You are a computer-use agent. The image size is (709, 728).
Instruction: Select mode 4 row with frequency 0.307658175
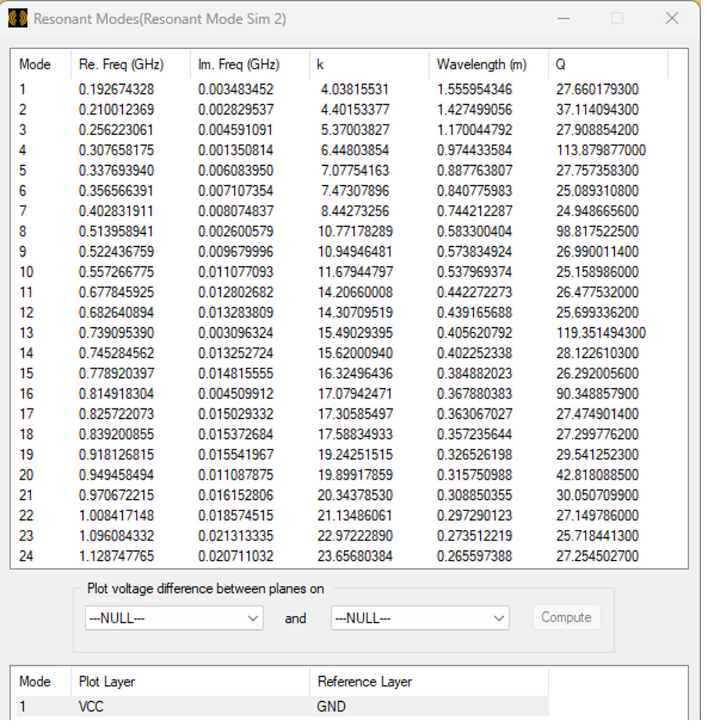[x=342, y=150]
